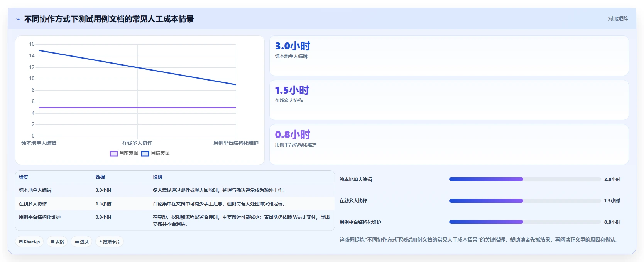This screenshot has width=644, height=262.
Task: Click the 0.8小时 value beside the progress bar
Action: coord(612,222)
